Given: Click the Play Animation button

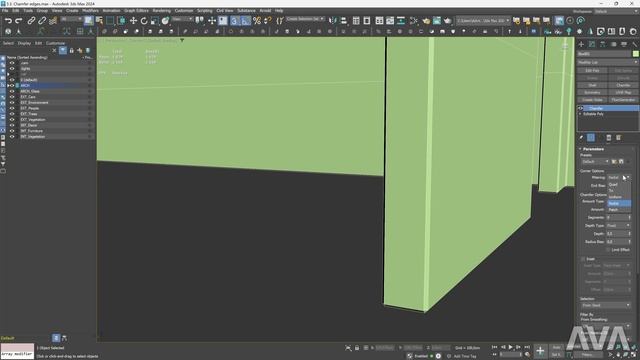Looking at the screenshot, I should [511, 347].
